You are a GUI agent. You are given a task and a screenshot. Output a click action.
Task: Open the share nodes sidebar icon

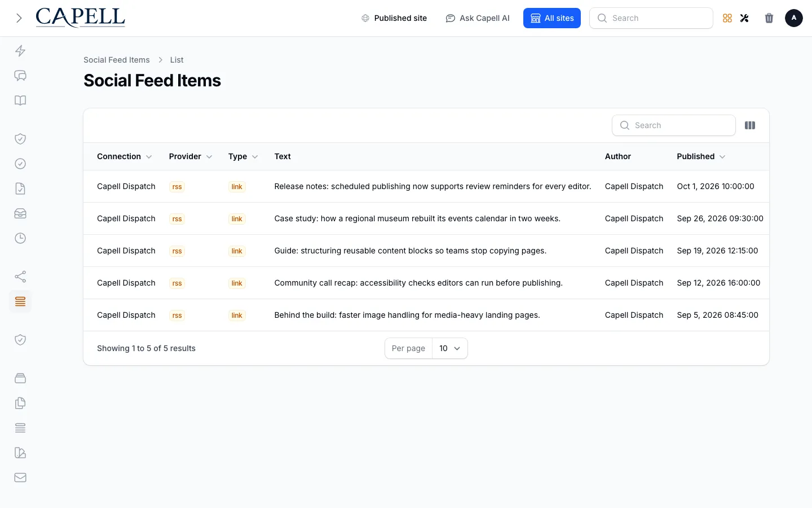click(20, 277)
